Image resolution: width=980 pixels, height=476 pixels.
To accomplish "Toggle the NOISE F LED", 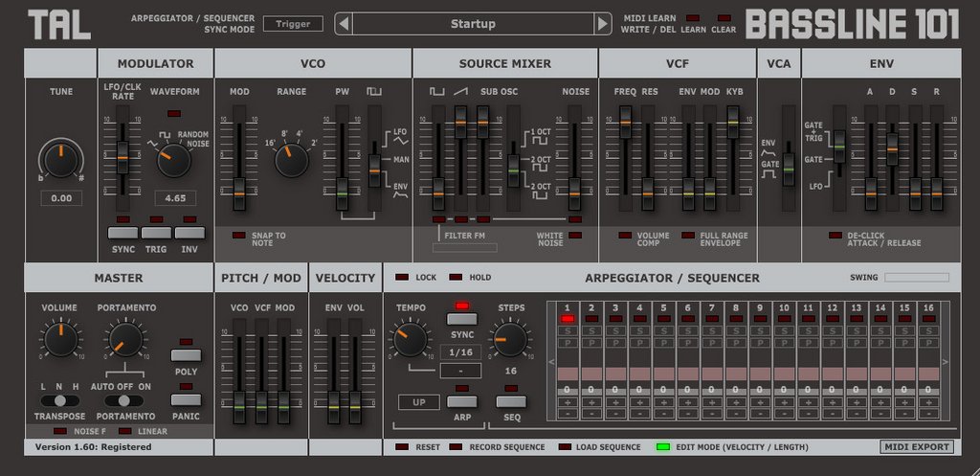I will pos(60,431).
